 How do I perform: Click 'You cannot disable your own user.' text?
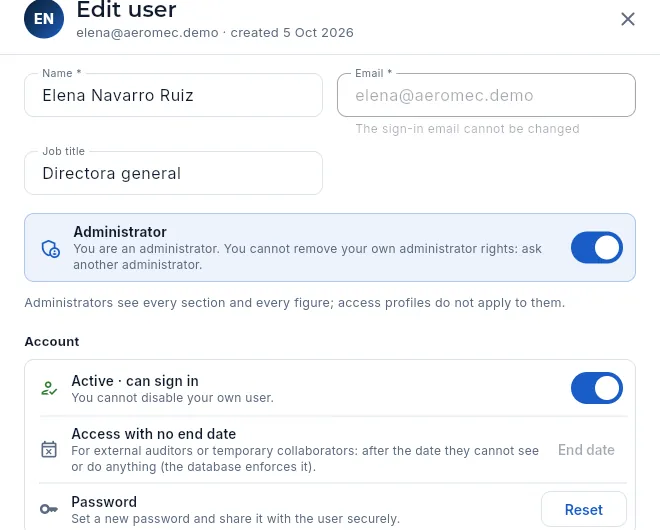coord(173,398)
